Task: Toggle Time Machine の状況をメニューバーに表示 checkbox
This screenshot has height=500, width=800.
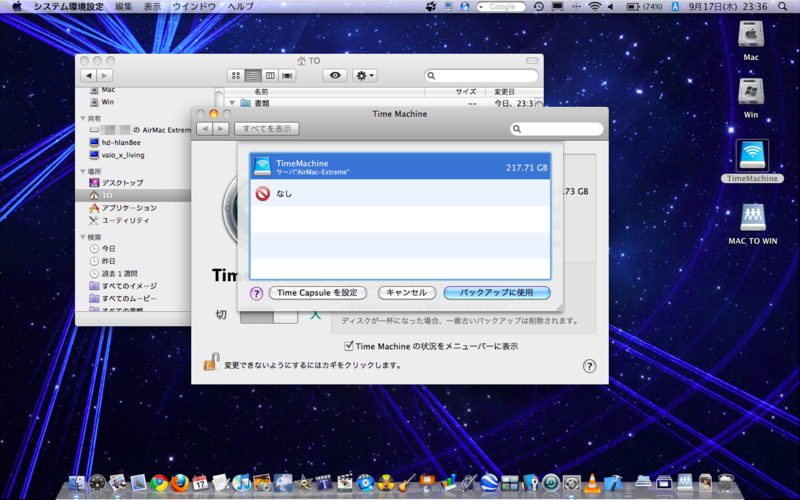Action: [349, 346]
